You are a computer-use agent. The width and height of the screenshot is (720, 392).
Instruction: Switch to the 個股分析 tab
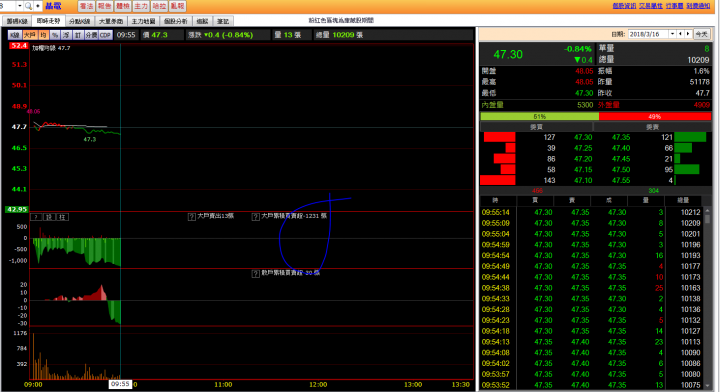coord(175,21)
